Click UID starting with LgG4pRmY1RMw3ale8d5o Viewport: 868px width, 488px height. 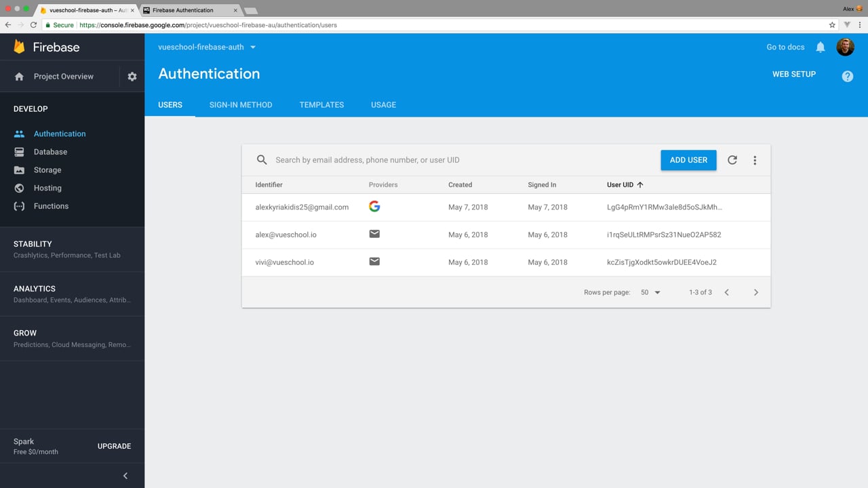pos(665,207)
